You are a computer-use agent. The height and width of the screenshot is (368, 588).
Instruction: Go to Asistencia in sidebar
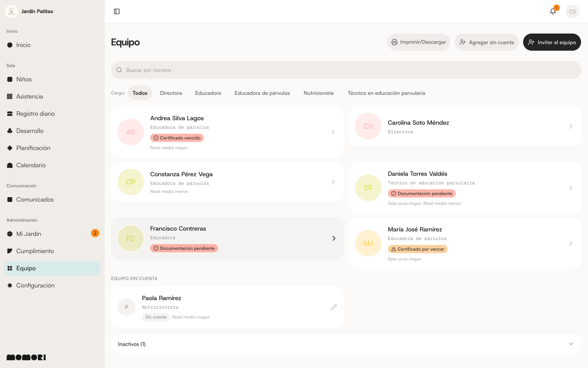(52, 97)
